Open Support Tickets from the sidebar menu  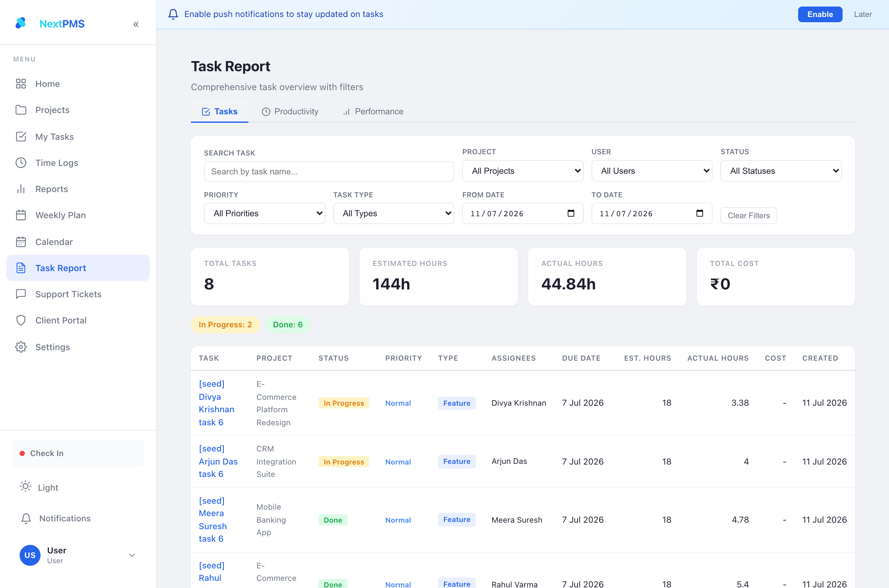pyautogui.click(x=78, y=294)
